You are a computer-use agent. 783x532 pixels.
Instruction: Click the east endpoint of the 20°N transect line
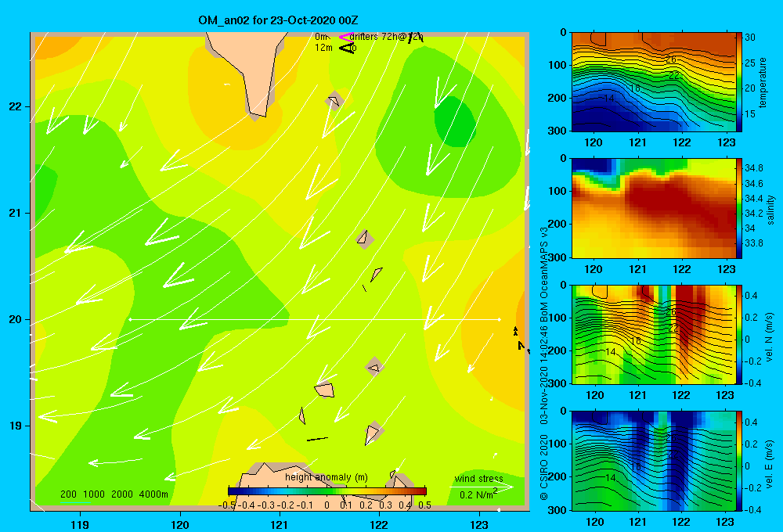(x=499, y=319)
